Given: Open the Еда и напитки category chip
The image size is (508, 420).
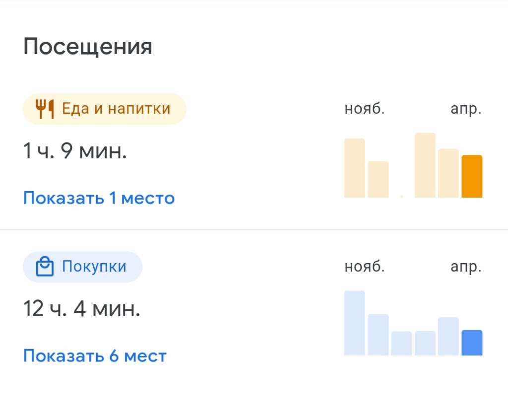Looking at the screenshot, I should (x=104, y=109).
